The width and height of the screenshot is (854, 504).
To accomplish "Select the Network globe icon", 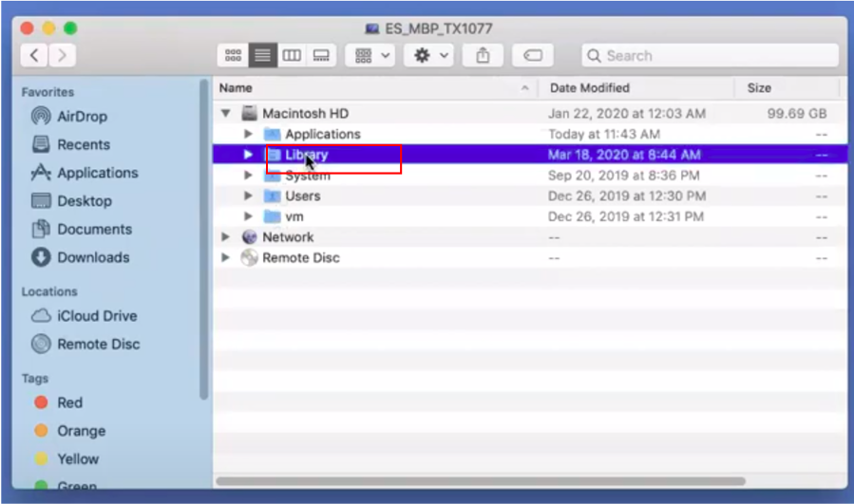I will pos(250,236).
